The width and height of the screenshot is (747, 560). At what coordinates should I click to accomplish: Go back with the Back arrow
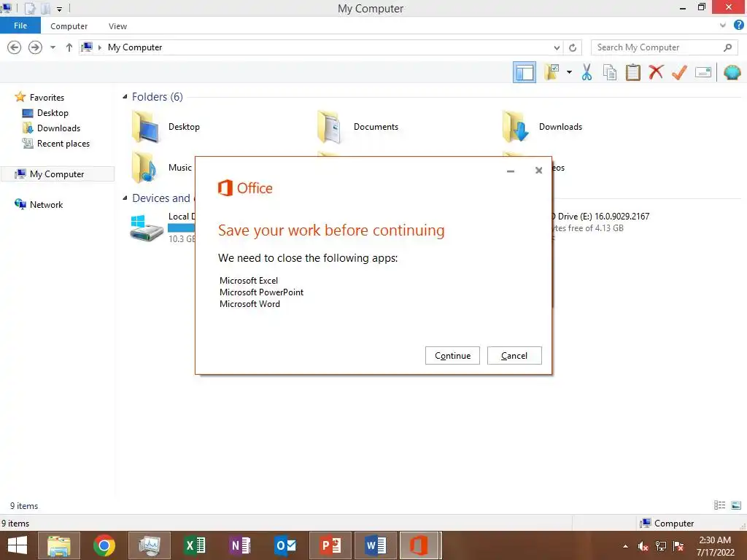[x=15, y=47]
